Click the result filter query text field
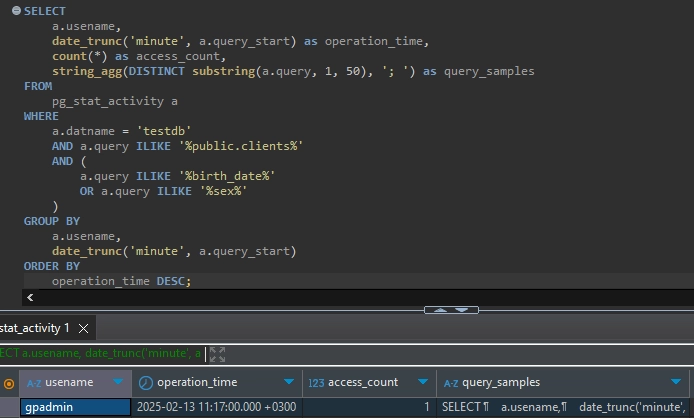Image resolution: width=694 pixels, height=418 pixels. pyautogui.click(x=100, y=354)
